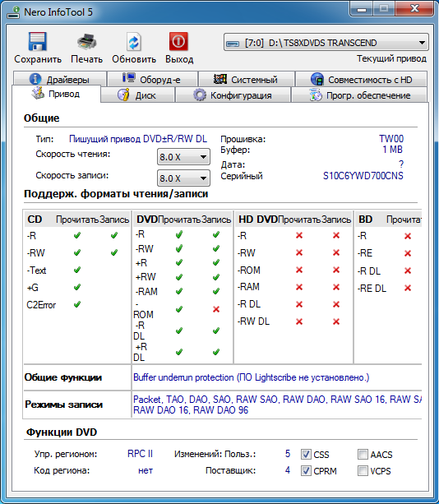Click the red Выход power icon
The image size is (439, 504).
pyautogui.click(x=178, y=41)
